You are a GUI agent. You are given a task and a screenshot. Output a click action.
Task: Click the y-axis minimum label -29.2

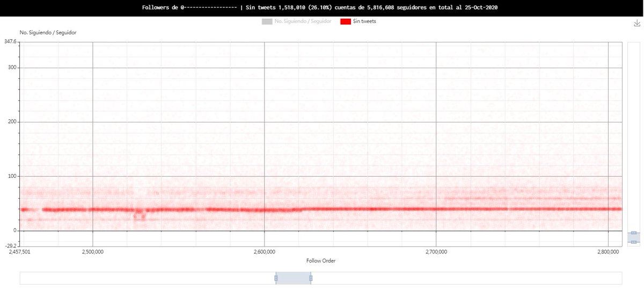pos(10,247)
